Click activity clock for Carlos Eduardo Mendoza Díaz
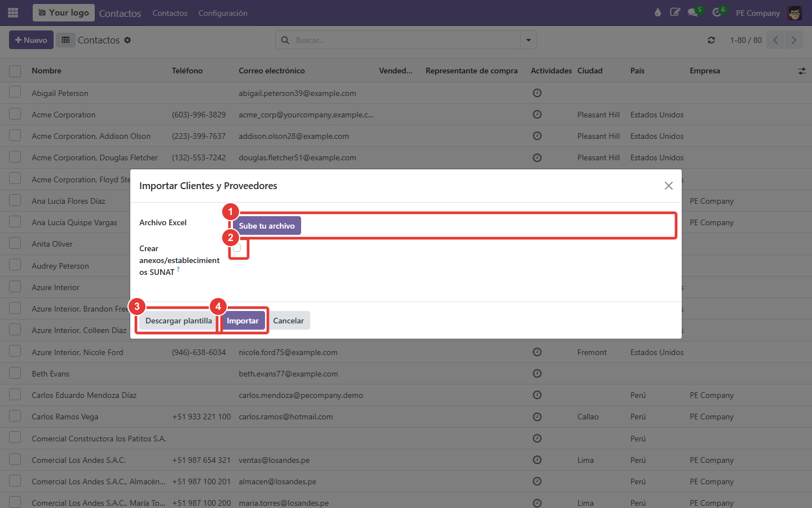This screenshot has width=812, height=508. click(x=537, y=395)
